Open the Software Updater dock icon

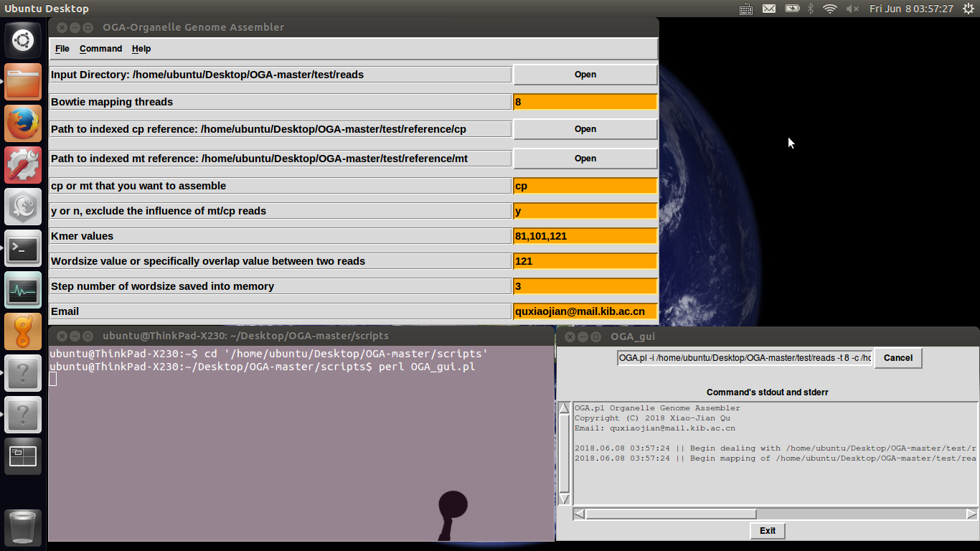(23, 207)
